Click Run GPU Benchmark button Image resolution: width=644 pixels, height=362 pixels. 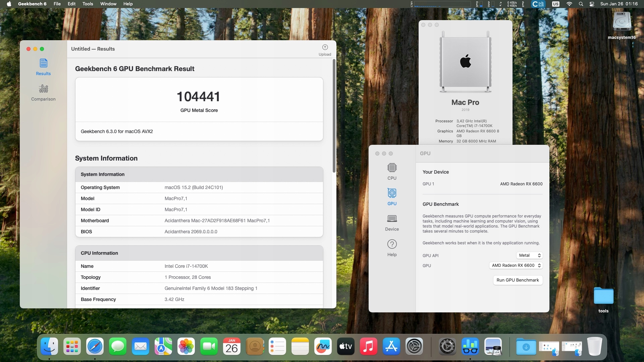pyautogui.click(x=518, y=280)
